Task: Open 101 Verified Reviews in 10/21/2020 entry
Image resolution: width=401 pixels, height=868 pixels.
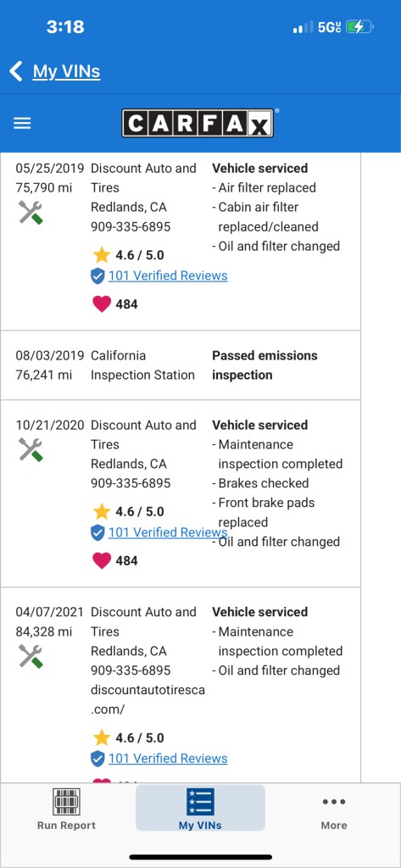Action: (168, 532)
